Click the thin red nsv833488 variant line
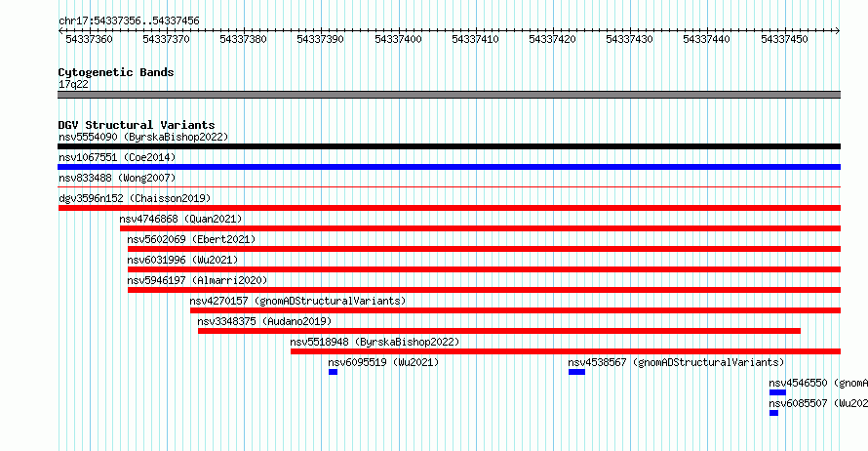The image size is (868, 451). pos(449,187)
